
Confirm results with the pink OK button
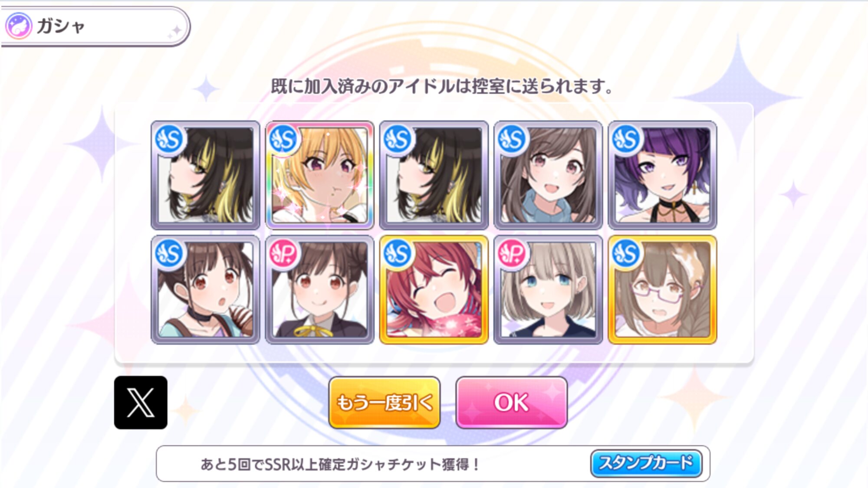coord(512,403)
